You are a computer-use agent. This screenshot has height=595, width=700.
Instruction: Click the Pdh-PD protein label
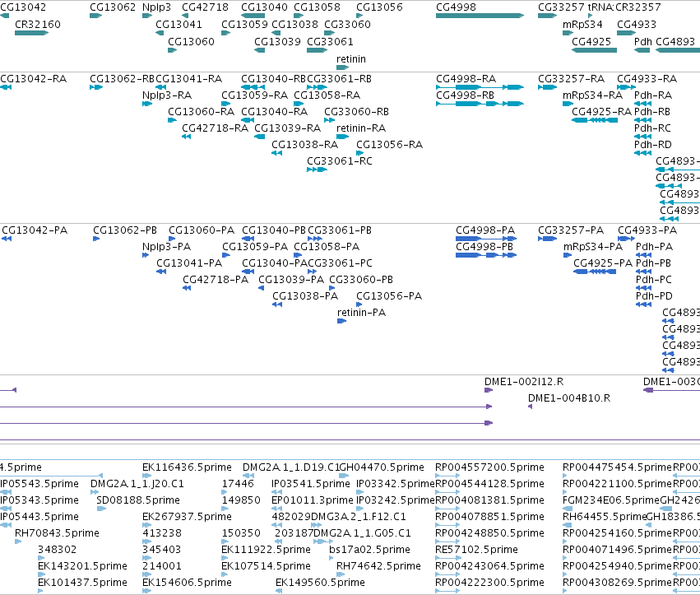[654, 296]
